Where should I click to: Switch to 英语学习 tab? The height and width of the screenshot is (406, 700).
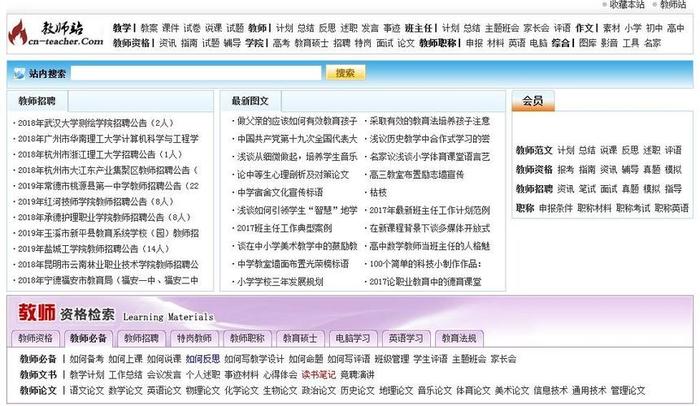pyautogui.click(x=406, y=339)
